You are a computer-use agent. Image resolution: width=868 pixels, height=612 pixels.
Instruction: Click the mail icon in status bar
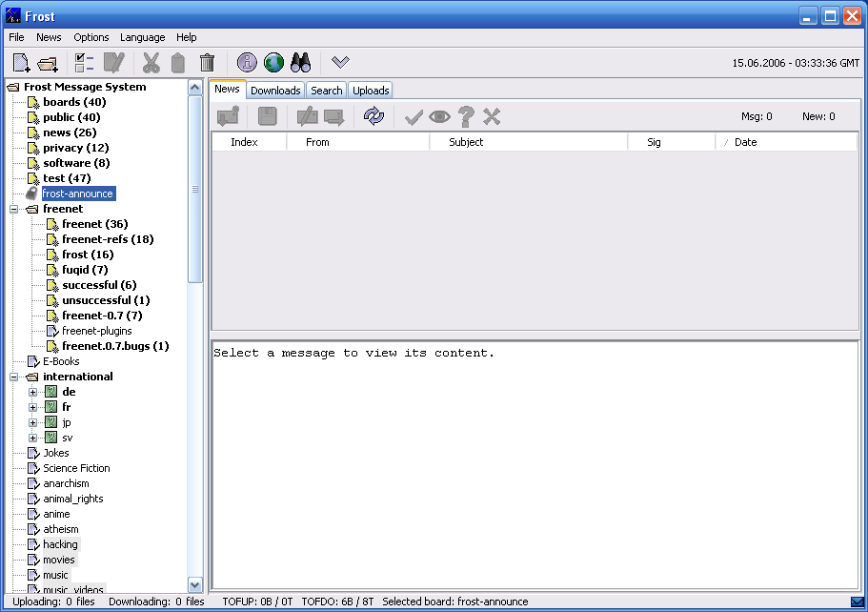[x=857, y=602]
